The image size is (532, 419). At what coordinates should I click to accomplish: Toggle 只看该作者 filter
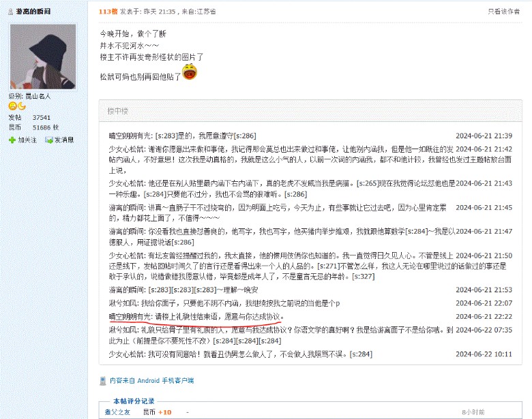[x=503, y=12]
